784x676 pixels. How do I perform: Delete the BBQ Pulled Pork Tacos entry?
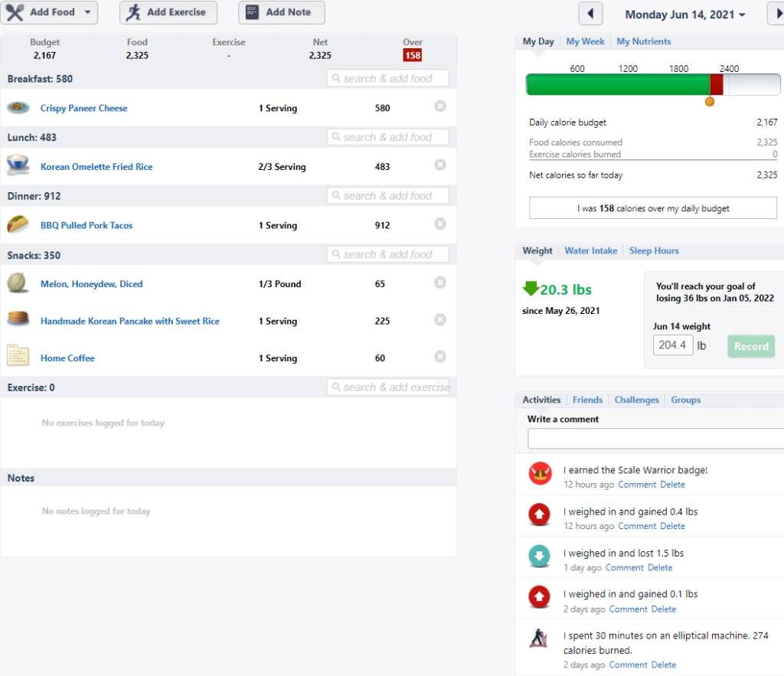click(440, 224)
